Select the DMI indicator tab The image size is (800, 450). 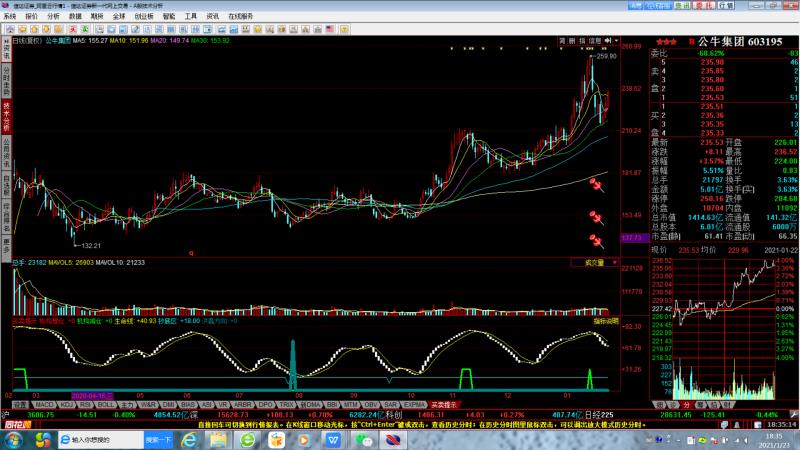[x=168, y=405]
